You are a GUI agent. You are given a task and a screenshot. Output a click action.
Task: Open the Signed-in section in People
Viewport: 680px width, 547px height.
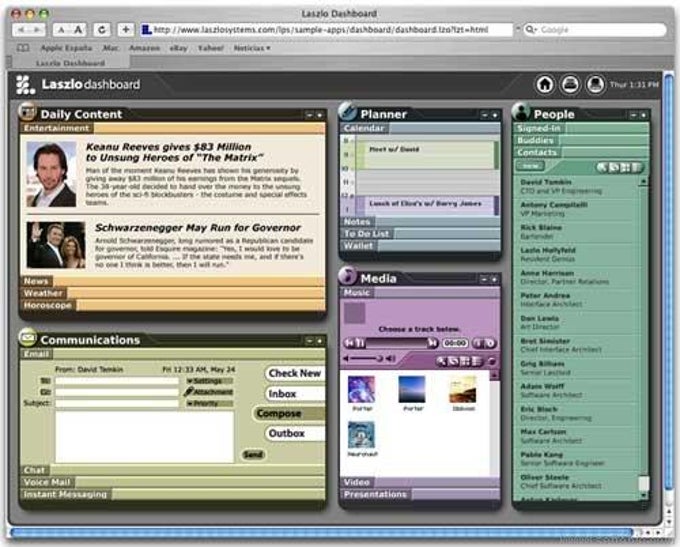click(581, 128)
